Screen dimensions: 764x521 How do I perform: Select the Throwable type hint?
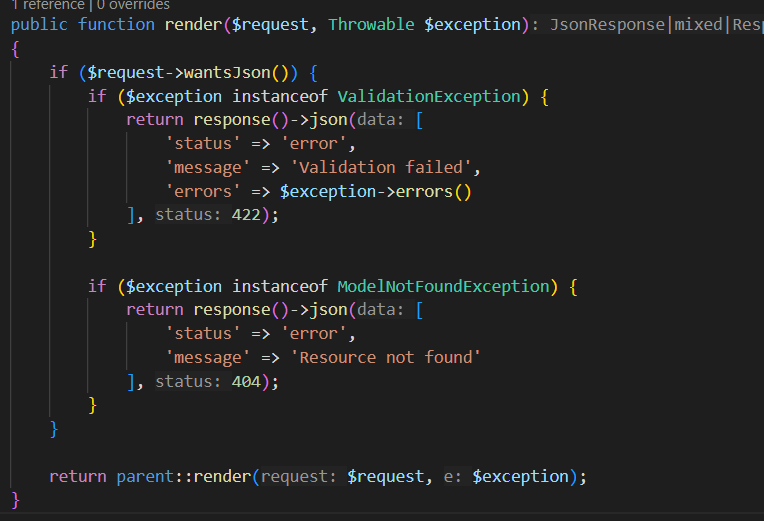(x=371, y=24)
